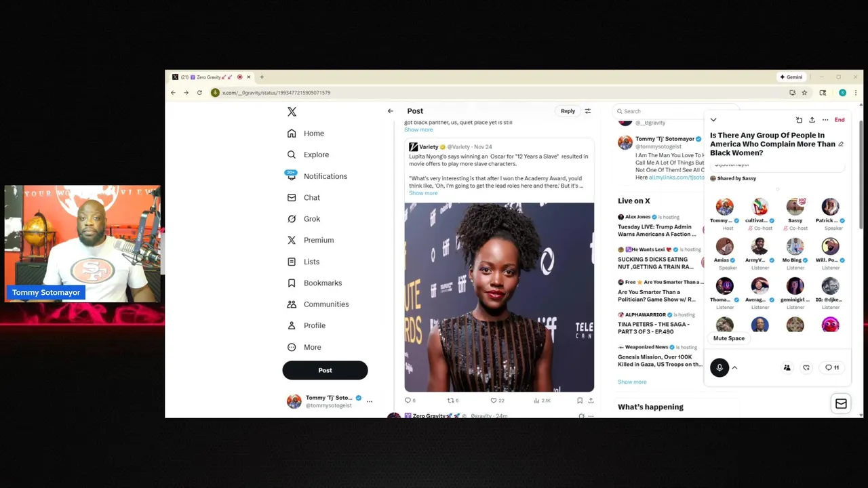Image resolution: width=868 pixels, height=488 pixels.
Task: Click the X logo in sidebar
Action: [292, 112]
